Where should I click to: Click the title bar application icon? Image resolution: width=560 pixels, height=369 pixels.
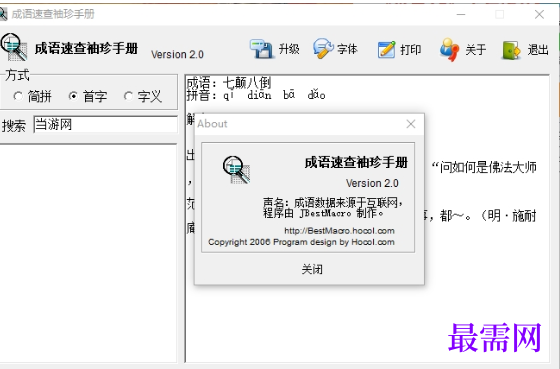tap(3, 14)
